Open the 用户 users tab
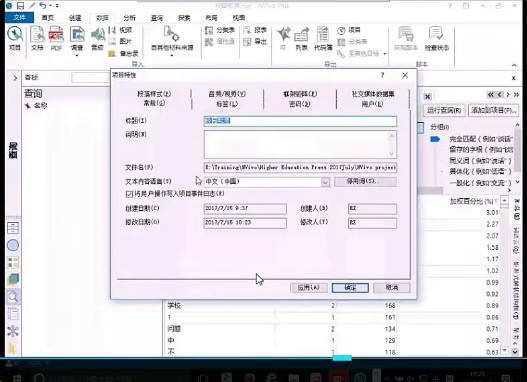 tap(373, 104)
